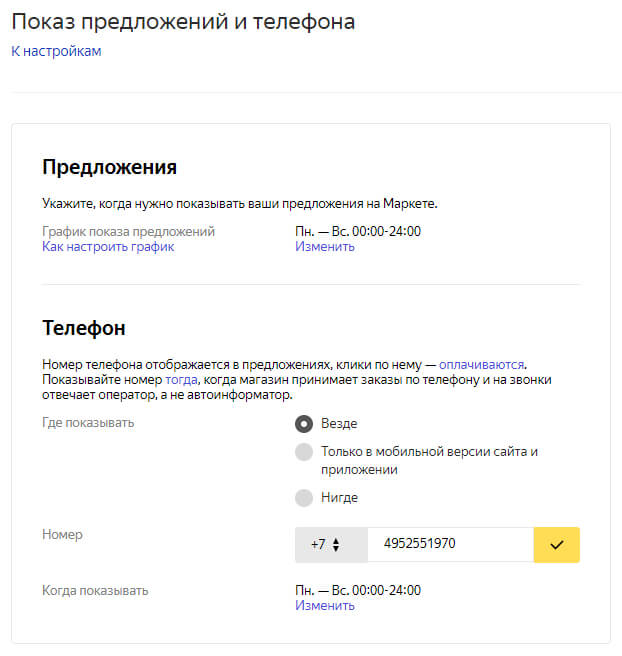Click the "Укажите, когда нужно показывать" description text

click(x=240, y=203)
